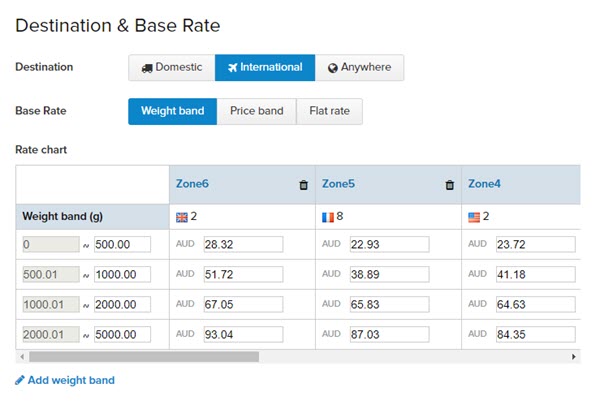Edit Zone6 rate field showing 28.32

click(243, 244)
